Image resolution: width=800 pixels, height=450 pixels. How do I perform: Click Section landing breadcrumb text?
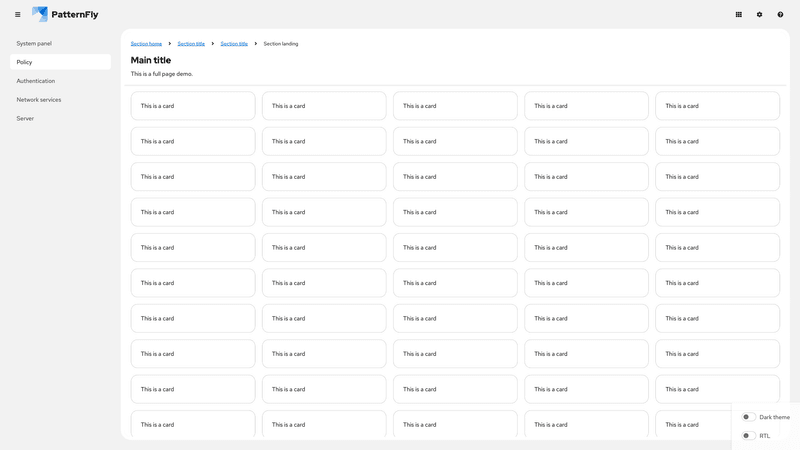281,44
